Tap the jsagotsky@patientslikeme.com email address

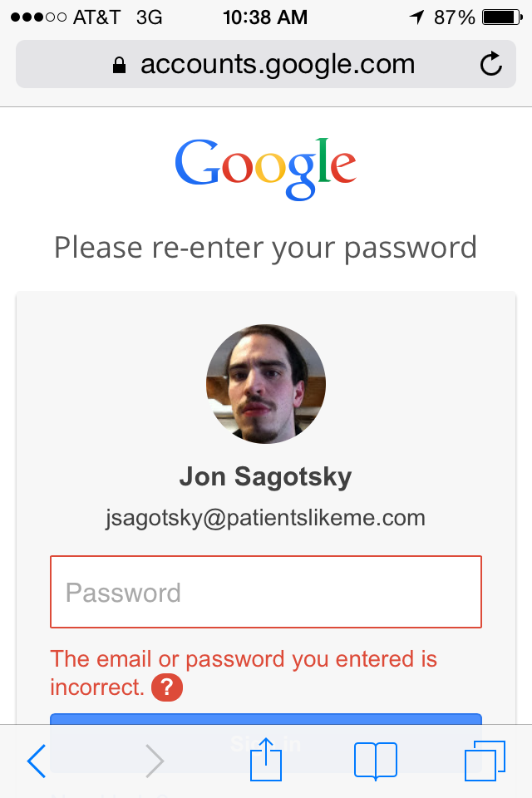click(x=266, y=519)
